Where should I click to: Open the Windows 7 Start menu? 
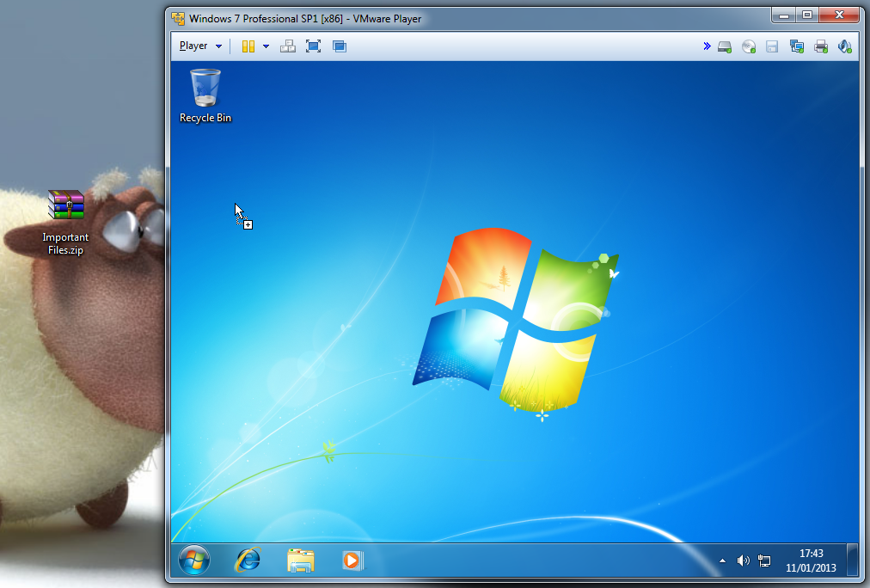[x=194, y=560]
